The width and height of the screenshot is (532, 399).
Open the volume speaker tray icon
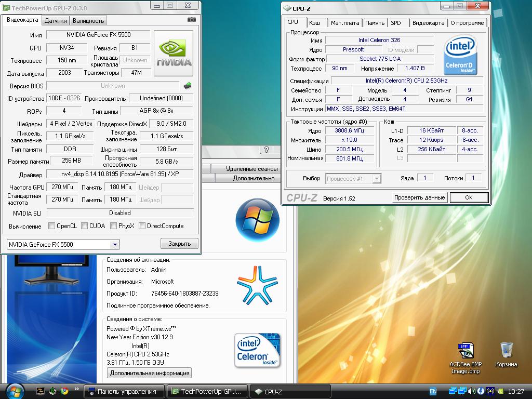click(471, 391)
